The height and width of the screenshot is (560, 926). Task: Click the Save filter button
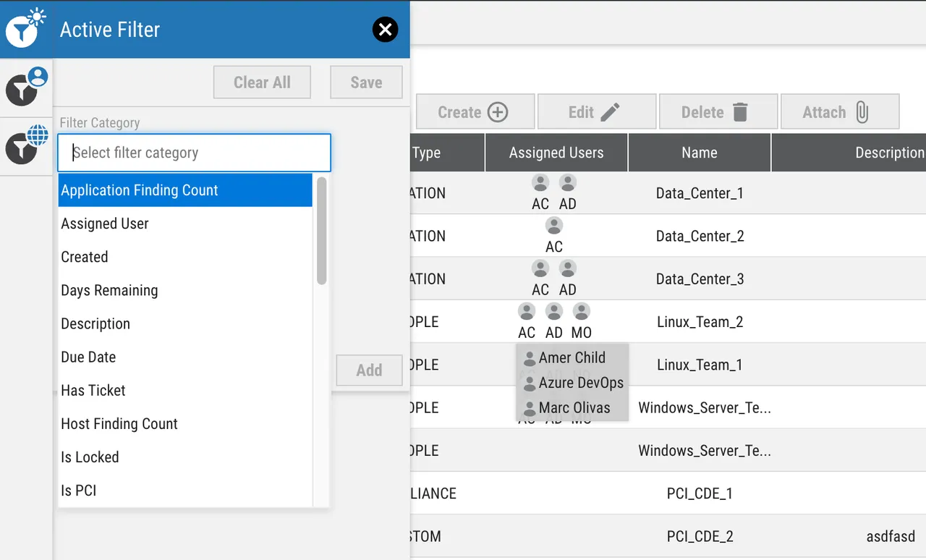tap(366, 82)
